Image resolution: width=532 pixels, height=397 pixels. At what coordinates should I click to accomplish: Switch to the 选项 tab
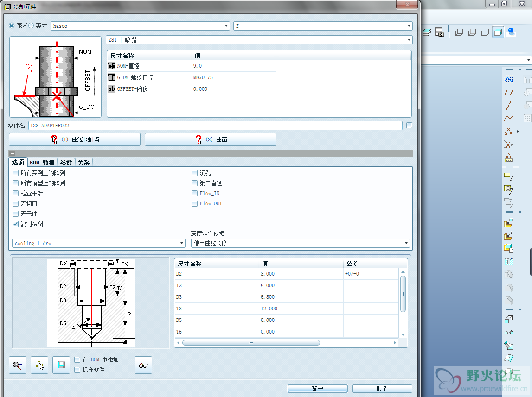(18, 163)
